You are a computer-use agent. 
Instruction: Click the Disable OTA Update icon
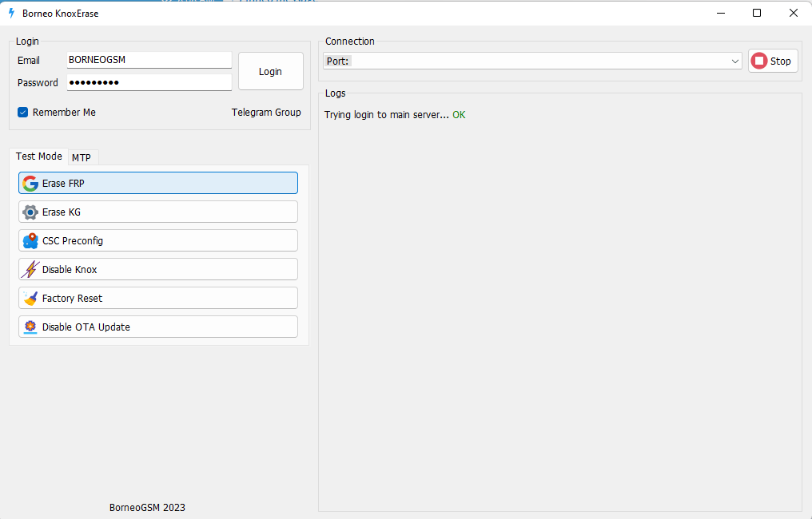pyautogui.click(x=30, y=327)
